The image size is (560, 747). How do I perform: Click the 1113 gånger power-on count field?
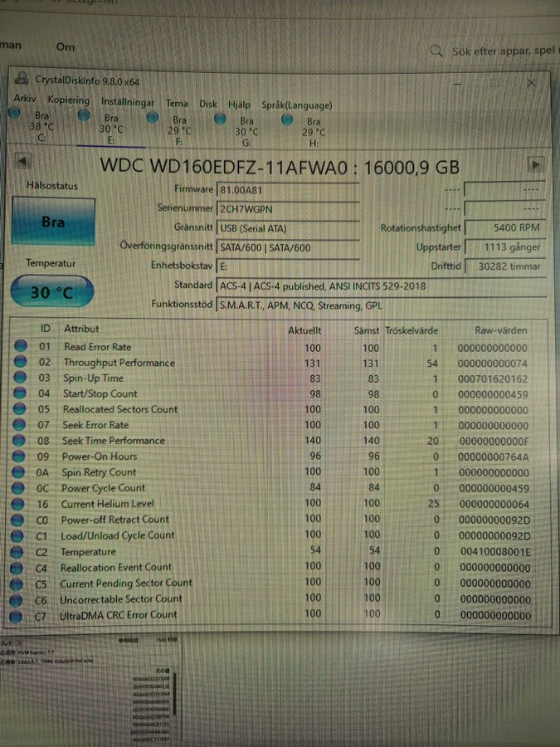(x=504, y=247)
